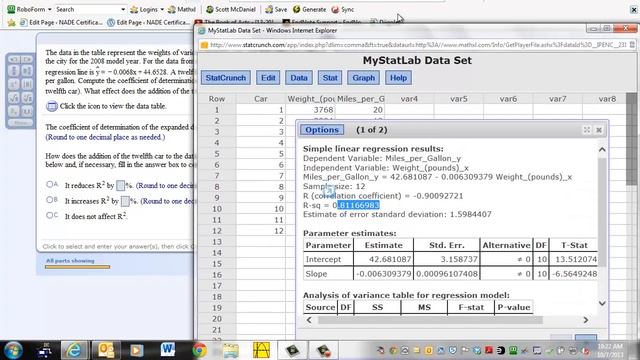
Task: Open the StatCrunch menu
Action: coord(226,78)
